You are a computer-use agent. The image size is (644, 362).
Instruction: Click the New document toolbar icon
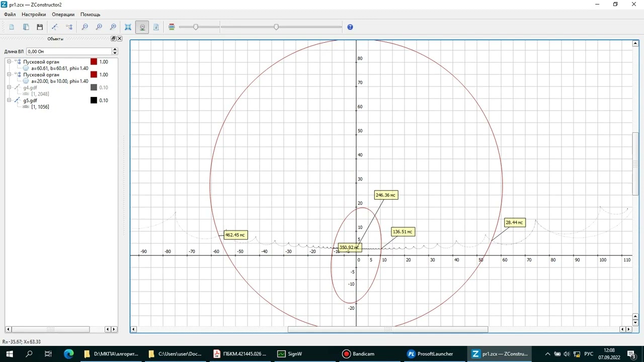coord(12,27)
